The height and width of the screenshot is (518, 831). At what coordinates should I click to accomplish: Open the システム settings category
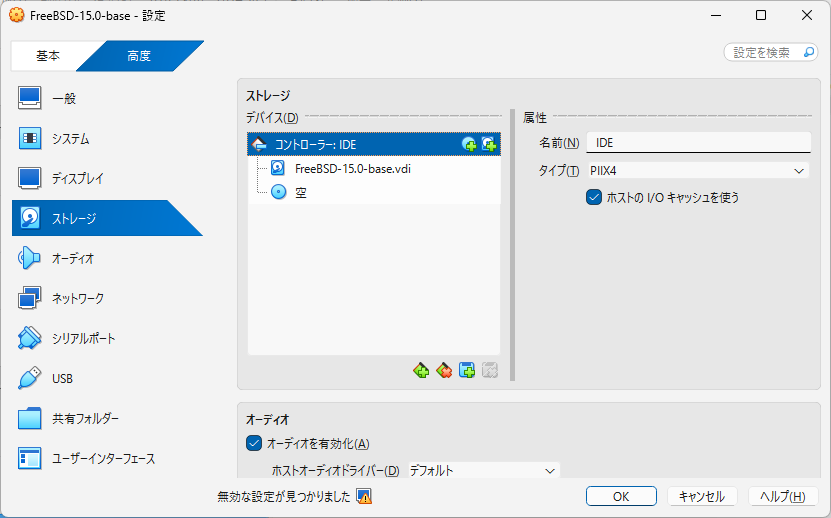click(x=107, y=138)
